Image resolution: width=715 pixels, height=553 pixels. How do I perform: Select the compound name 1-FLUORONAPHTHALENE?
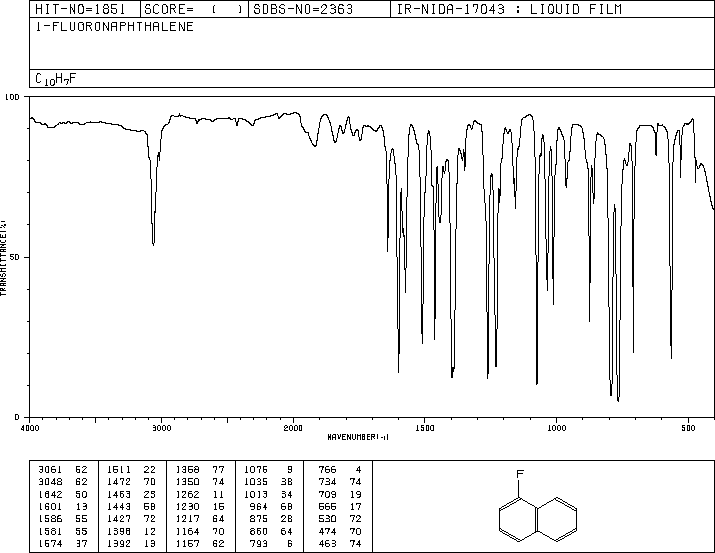(114, 27)
